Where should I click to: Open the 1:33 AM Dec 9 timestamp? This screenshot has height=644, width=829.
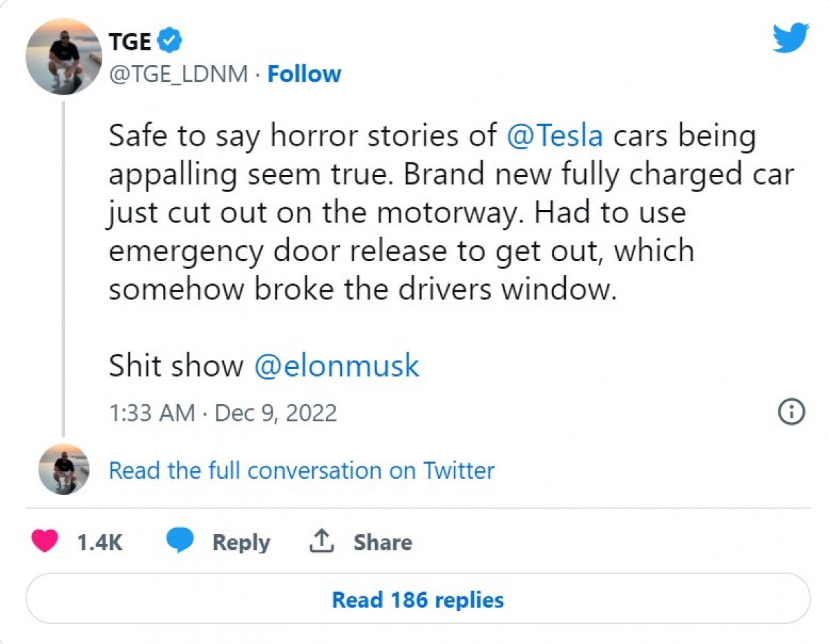tap(222, 413)
